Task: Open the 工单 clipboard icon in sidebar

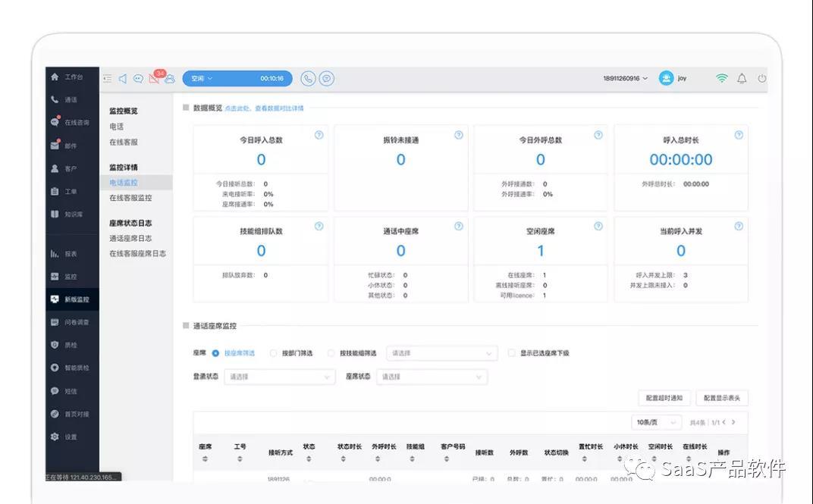Action: (55, 191)
